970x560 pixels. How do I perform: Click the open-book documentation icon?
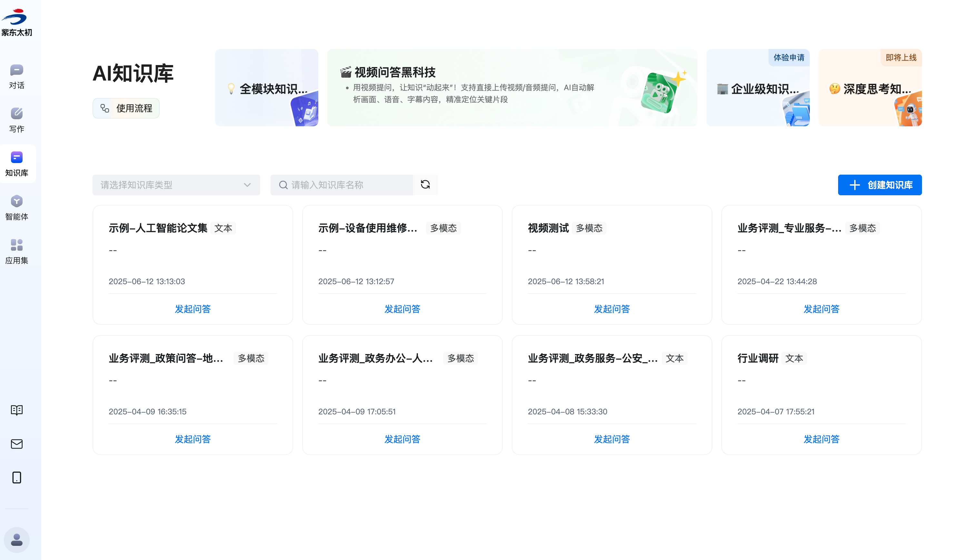coord(16,410)
